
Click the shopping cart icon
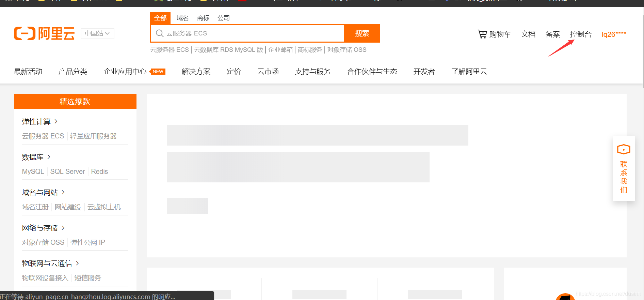click(x=482, y=34)
